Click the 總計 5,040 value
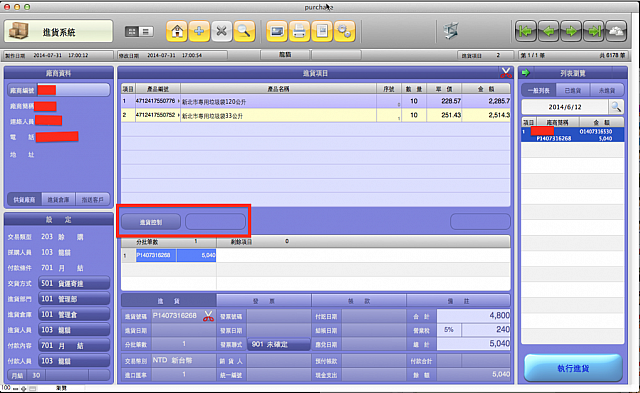 pyautogui.click(x=473, y=344)
